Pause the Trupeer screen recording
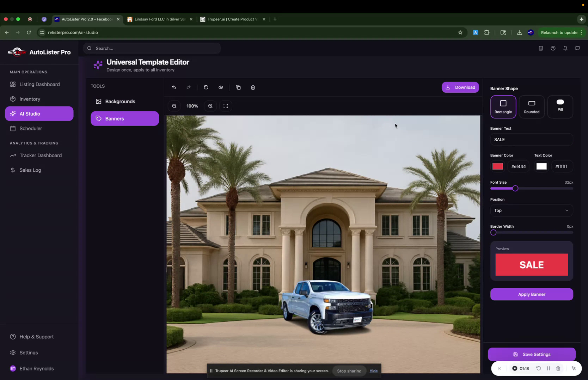This screenshot has height=380, width=588. coord(549,368)
